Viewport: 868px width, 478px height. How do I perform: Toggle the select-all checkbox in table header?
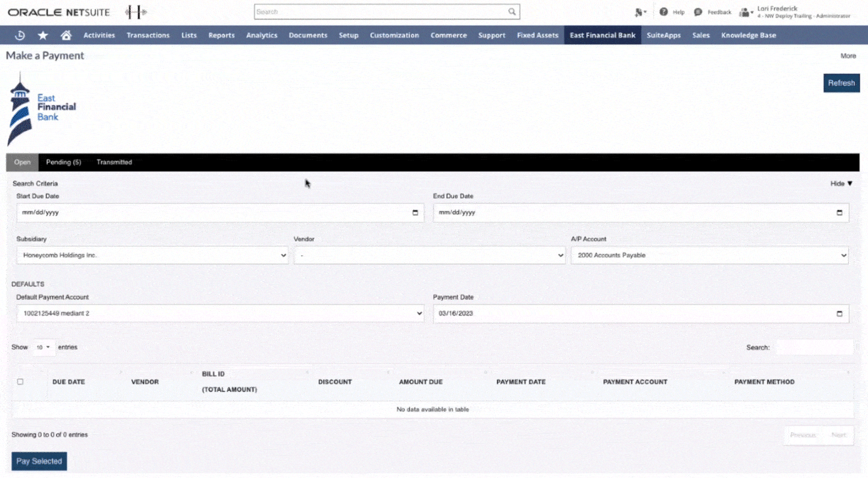(x=20, y=382)
